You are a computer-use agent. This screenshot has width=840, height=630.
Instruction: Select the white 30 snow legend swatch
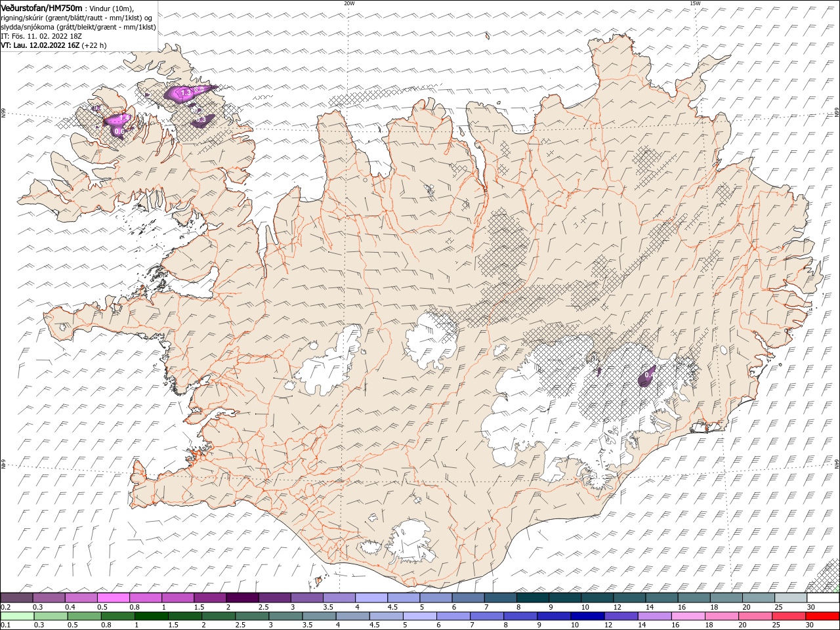click(x=824, y=598)
